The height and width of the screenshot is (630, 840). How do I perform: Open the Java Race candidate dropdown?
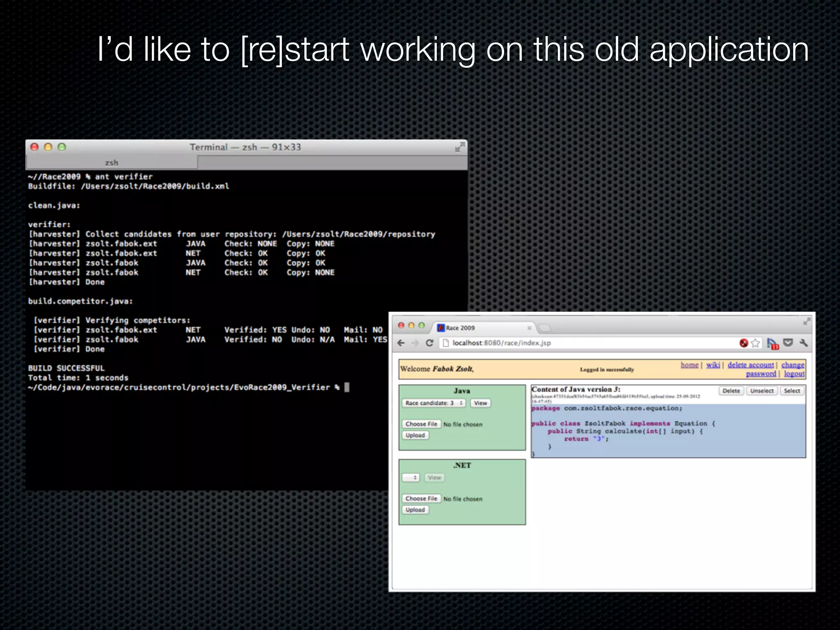434,403
